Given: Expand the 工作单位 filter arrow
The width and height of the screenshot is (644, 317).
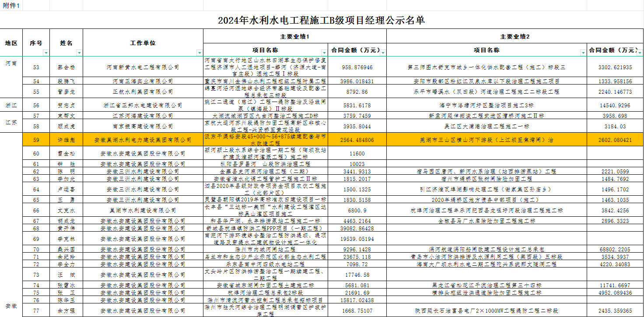Looking at the screenshot, I should click(x=199, y=53).
